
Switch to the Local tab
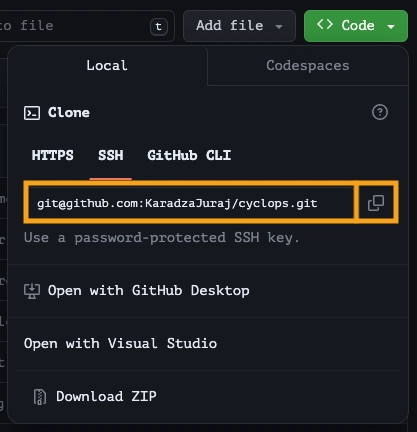click(107, 66)
